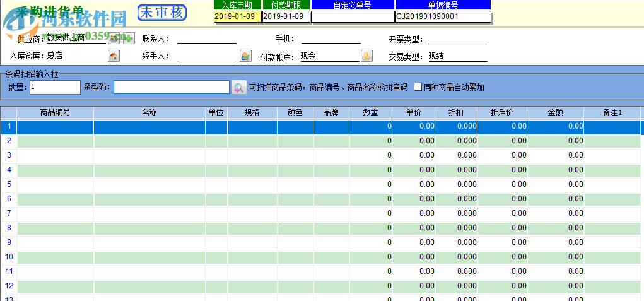Select row number 5 in the table

(x=9, y=185)
